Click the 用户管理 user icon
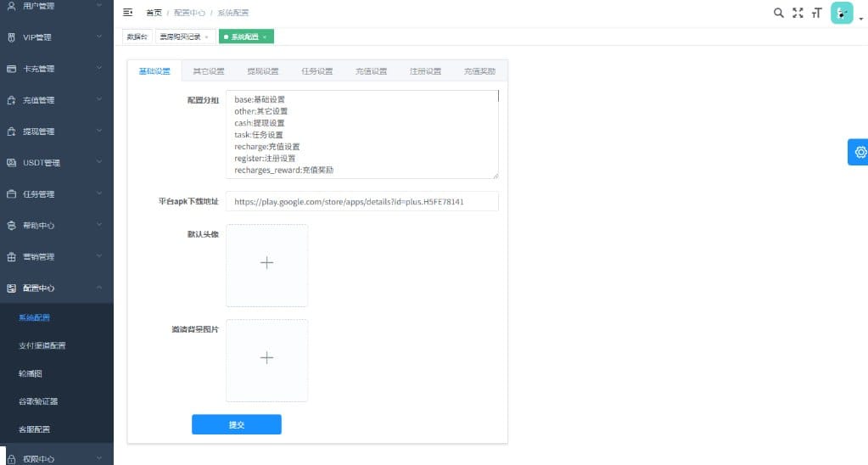 click(11, 6)
